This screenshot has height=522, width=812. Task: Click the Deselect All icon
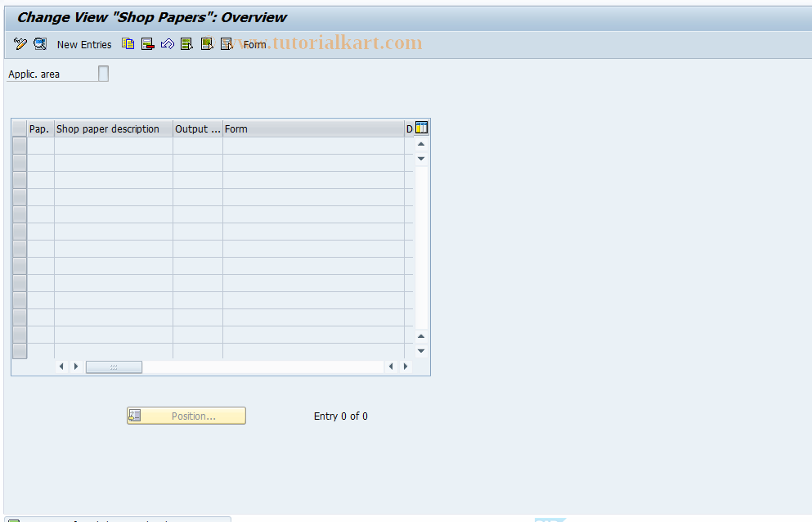point(227,44)
